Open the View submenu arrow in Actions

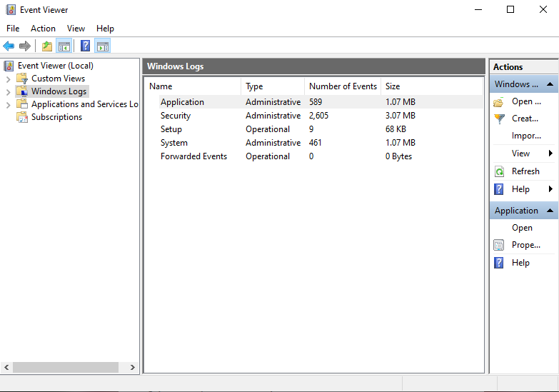[x=551, y=154]
